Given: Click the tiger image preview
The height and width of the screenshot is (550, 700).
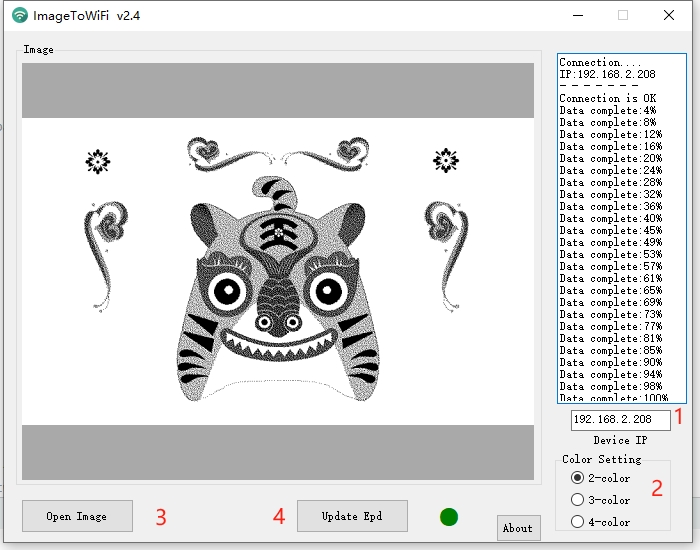Looking at the screenshot, I should 278,271.
